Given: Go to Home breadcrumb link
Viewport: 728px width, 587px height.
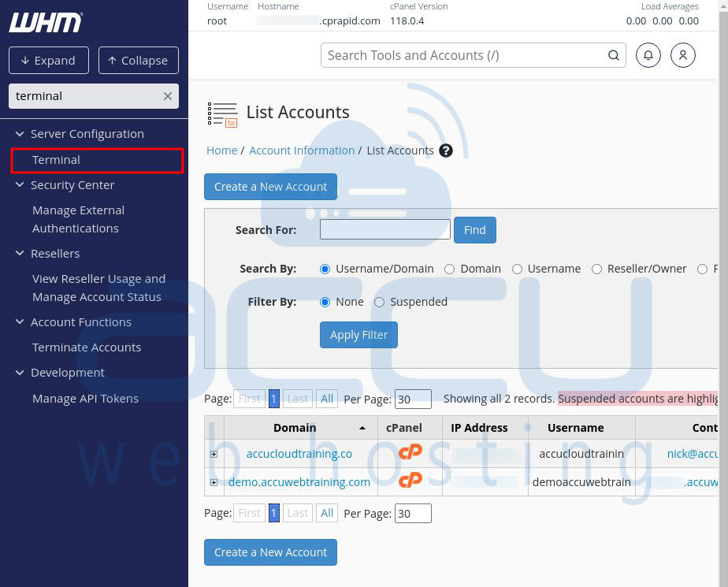Looking at the screenshot, I should 221,150.
